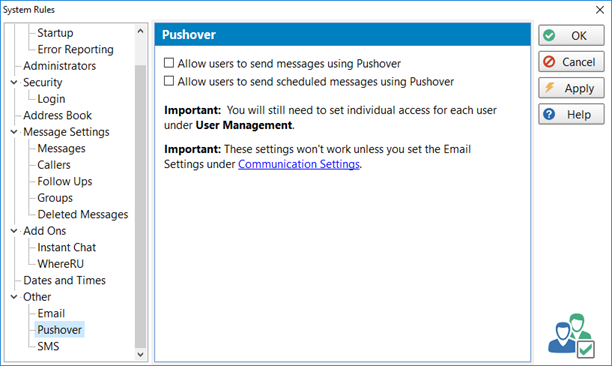Image resolution: width=612 pixels, height=366 pixels.
Task: Open Deleted Messages settings
Action: click(83, 214)
